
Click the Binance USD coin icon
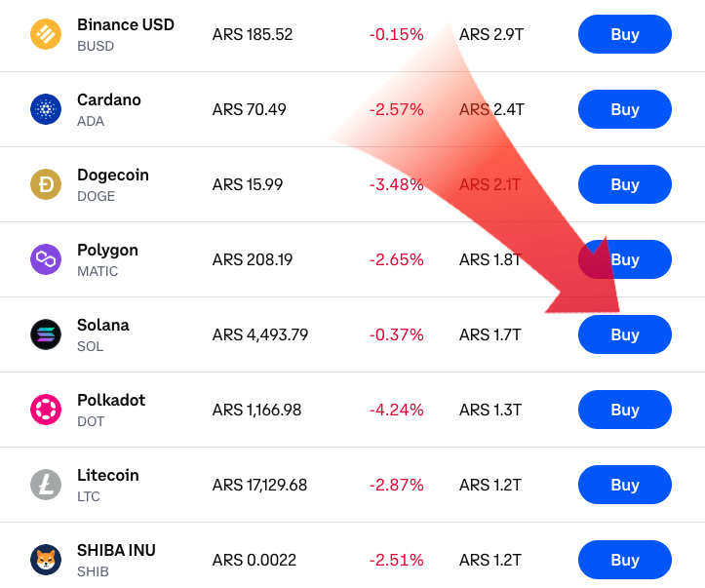(46, 34)
